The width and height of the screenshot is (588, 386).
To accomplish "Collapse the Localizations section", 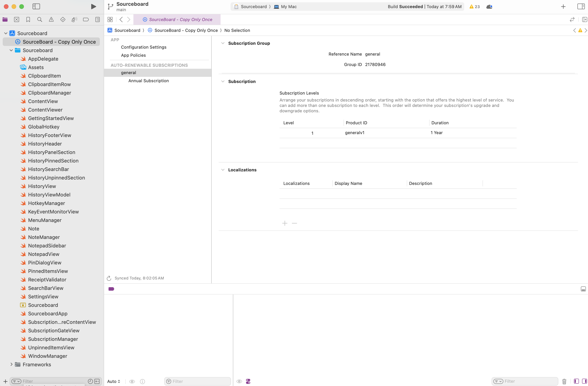I will click(223, 170).
